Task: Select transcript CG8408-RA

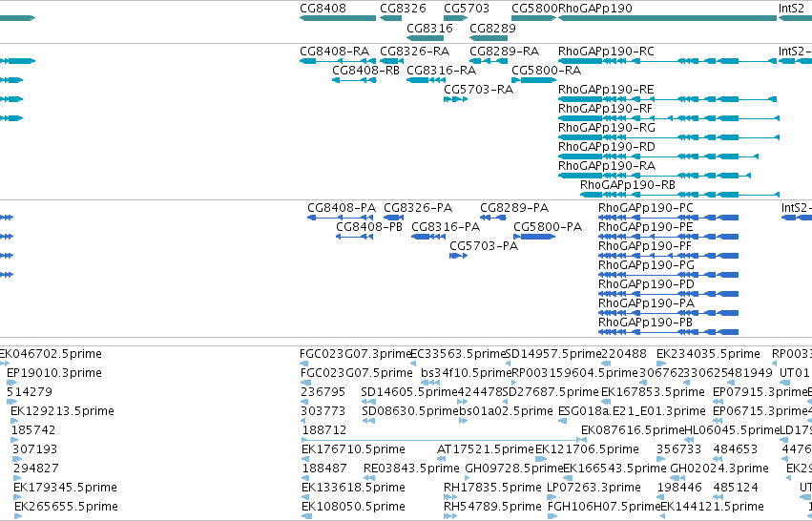Action: 338,61
